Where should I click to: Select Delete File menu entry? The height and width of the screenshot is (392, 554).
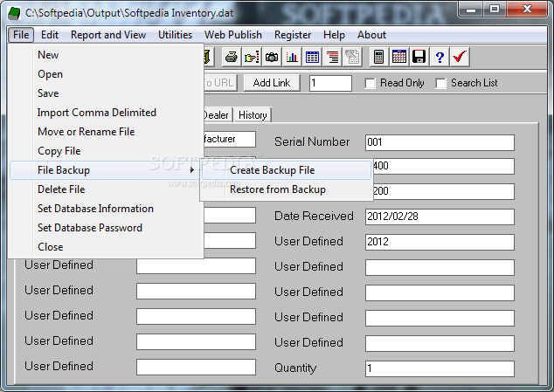coord(106,189)
